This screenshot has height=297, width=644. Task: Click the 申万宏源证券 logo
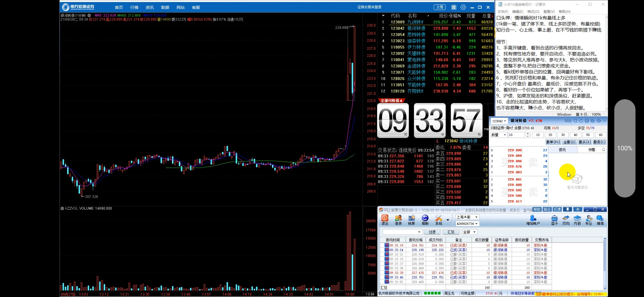(78, 7)
